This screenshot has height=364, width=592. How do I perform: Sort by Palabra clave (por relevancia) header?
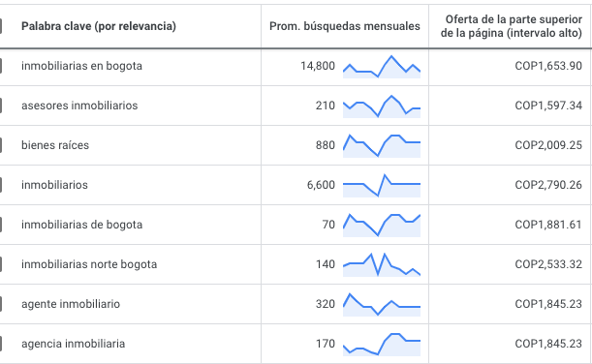tap(99, 26)
